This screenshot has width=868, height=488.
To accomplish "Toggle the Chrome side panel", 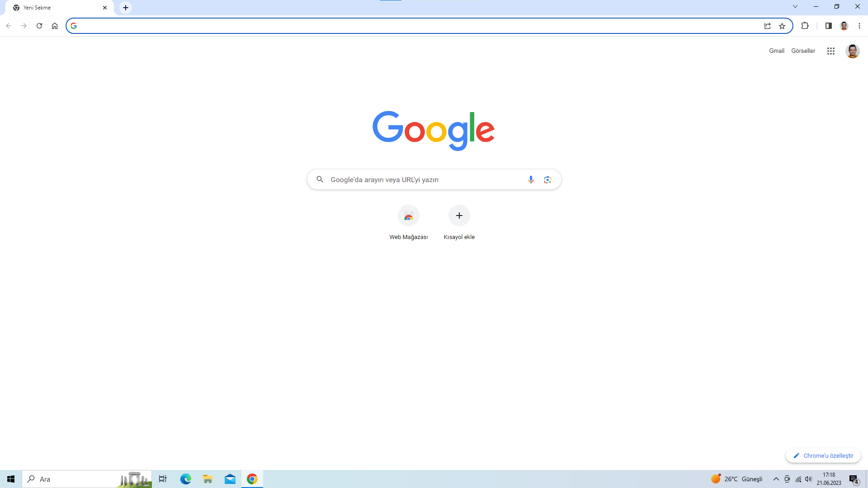I will [x=828, y=26].
